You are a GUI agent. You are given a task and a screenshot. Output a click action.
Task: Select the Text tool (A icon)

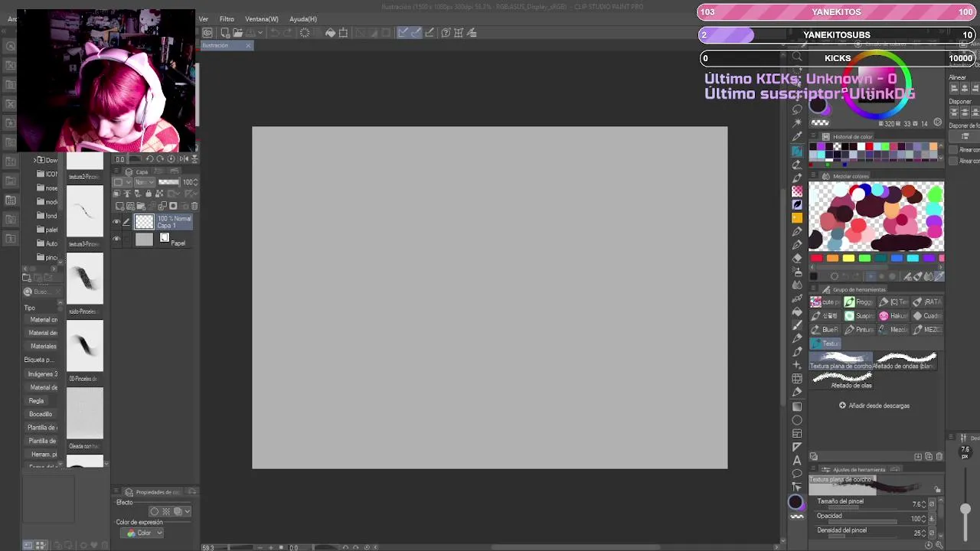[797, 461]
